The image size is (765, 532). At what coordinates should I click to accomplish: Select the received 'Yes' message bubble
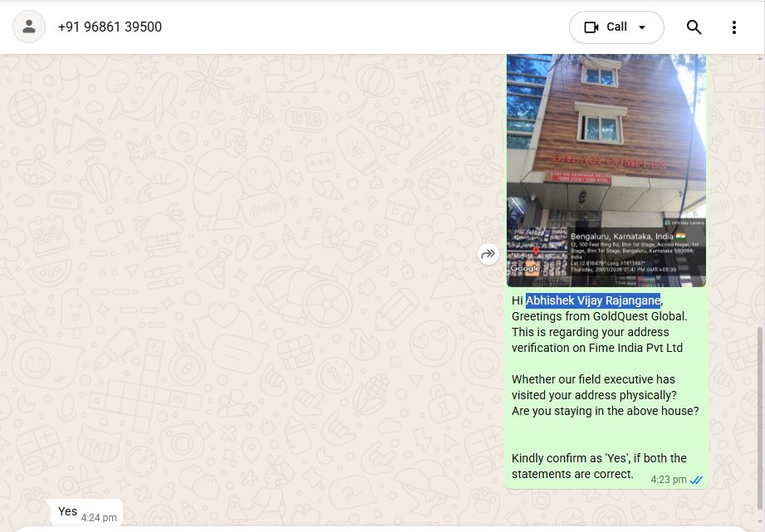pyautogui.click(x=87, y=512)
